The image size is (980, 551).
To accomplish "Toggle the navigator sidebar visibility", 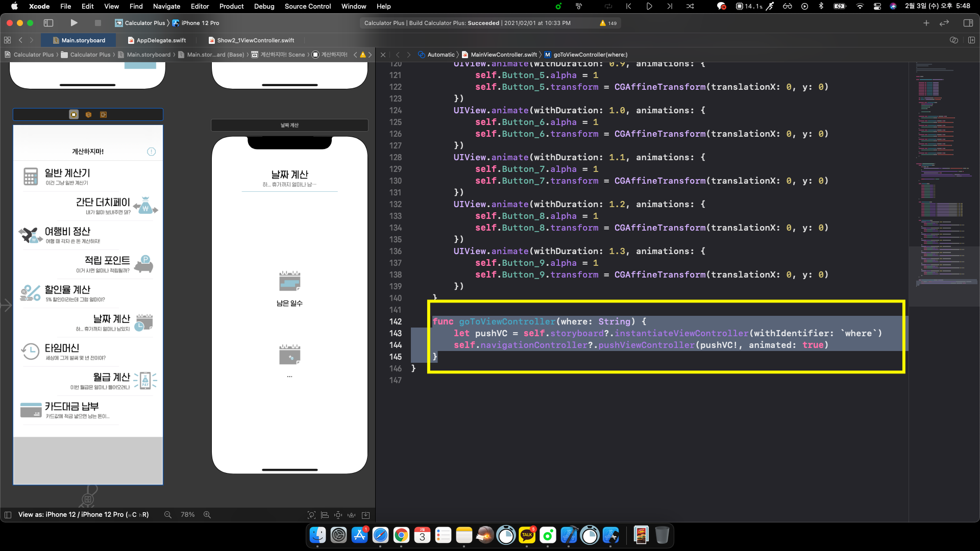I will point(48,23).
